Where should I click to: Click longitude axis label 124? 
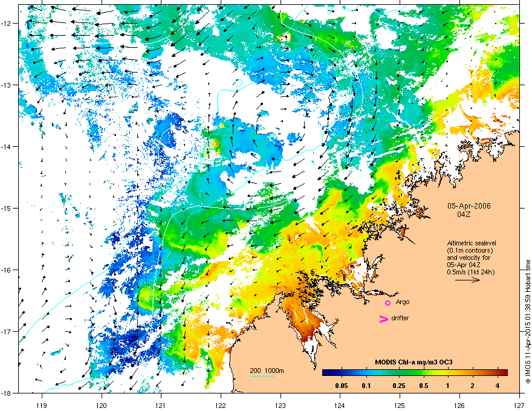click(x=340, y=406)
